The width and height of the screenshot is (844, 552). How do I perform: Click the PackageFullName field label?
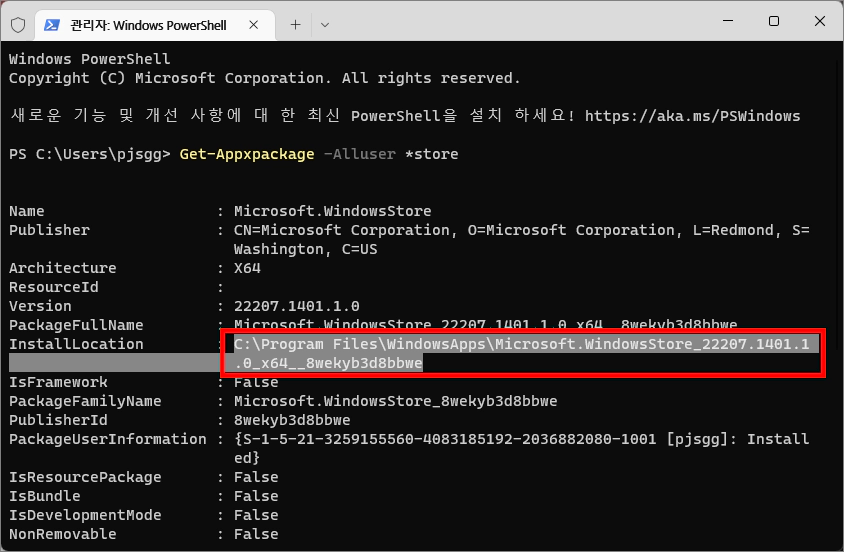click(76, 325)
